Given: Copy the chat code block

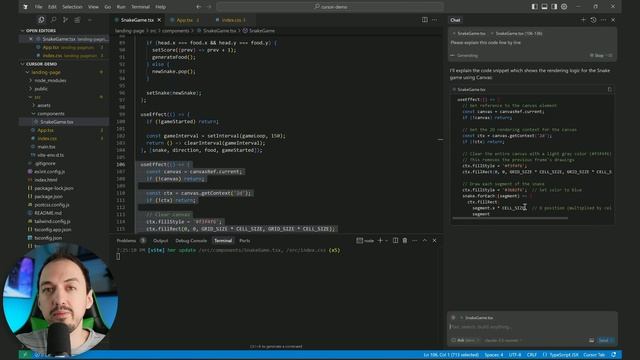Looking at the screenshot, I should [x=610, y=89].
